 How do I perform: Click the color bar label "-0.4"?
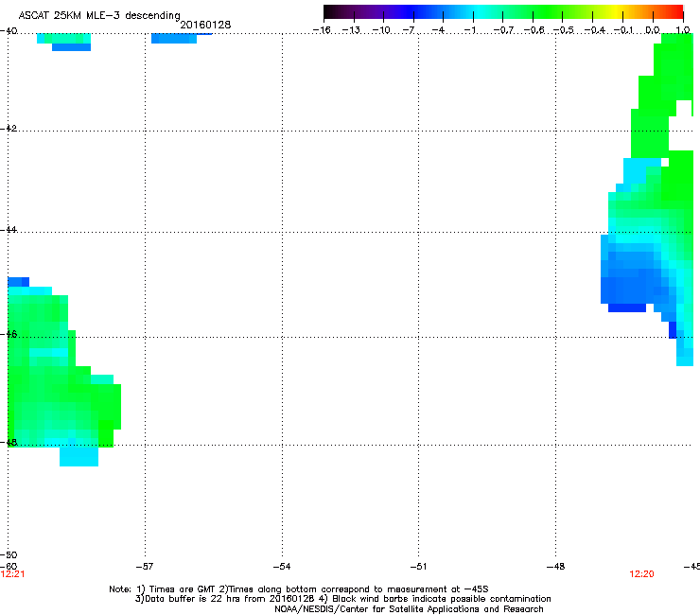tap(595, 30)
